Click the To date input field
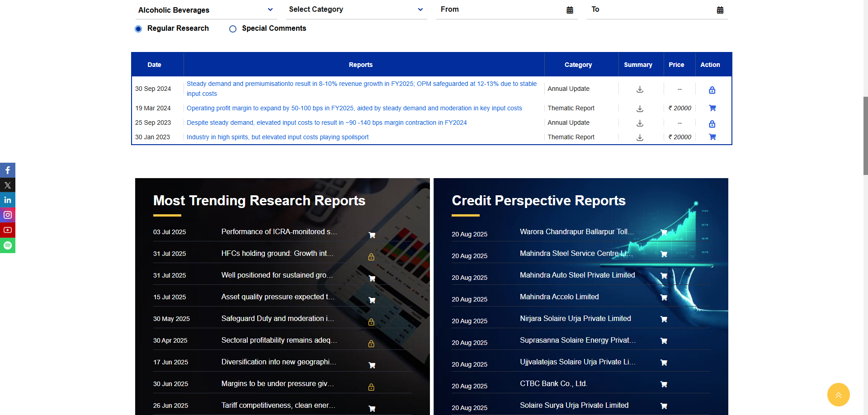 [651, 9]
